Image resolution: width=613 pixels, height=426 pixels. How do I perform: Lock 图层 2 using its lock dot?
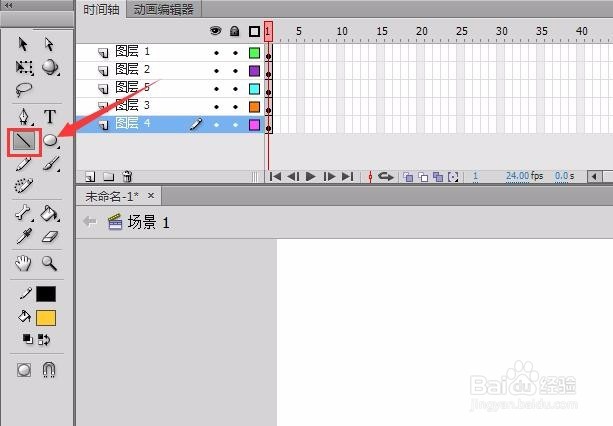click(x=235, y=71)
